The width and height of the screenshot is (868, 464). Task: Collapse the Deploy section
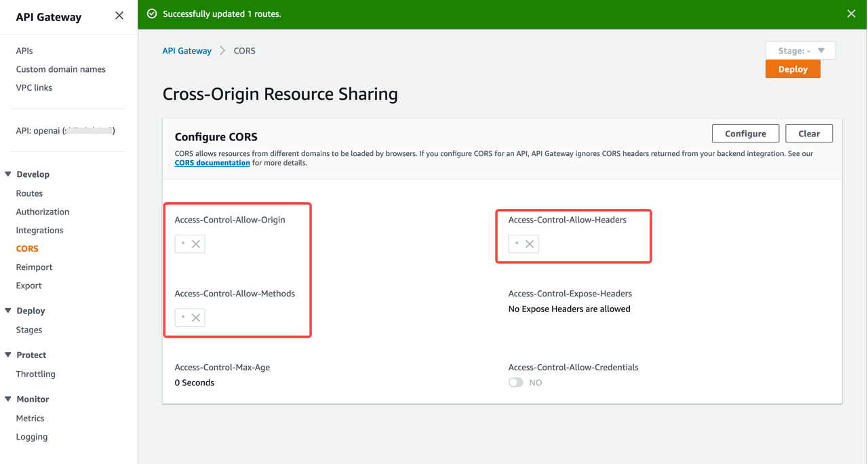tap(8, 311)
